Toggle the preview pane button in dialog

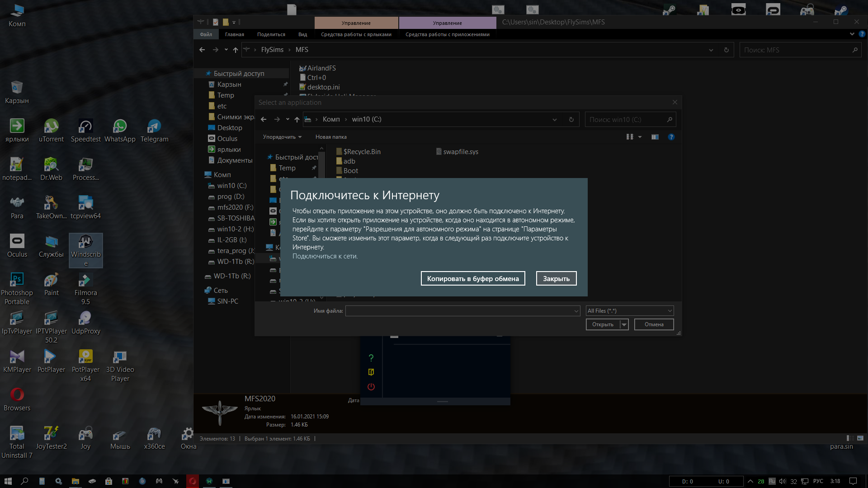[x=655, y=137]
